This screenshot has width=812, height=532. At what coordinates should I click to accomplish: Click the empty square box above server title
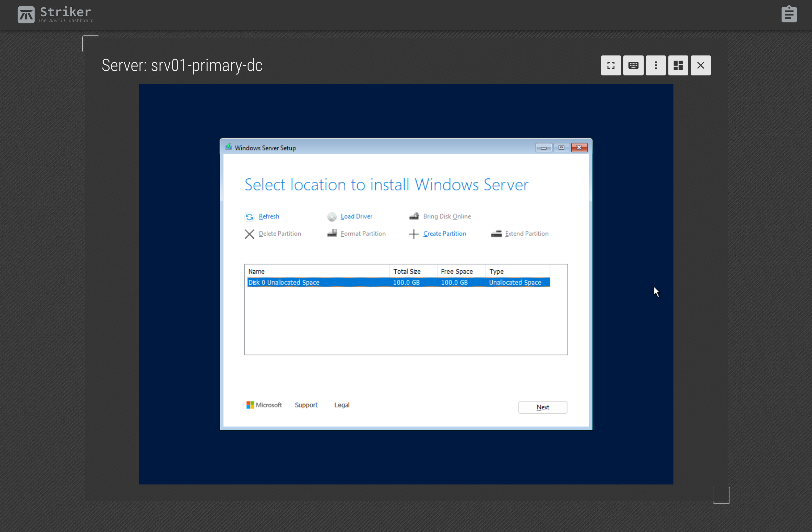pos(91,44)
